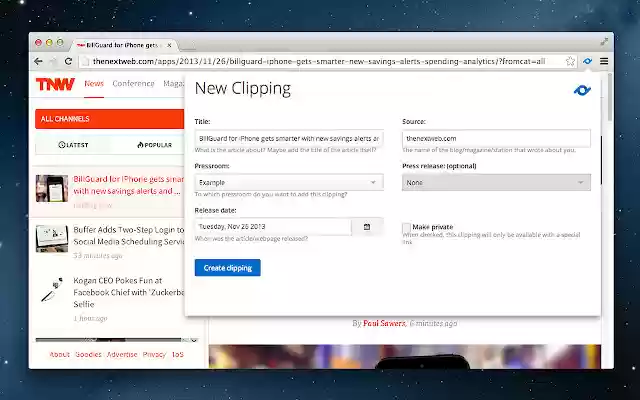
Task: Select the BillGuard for iPhone browser tab
Action: 122,45
